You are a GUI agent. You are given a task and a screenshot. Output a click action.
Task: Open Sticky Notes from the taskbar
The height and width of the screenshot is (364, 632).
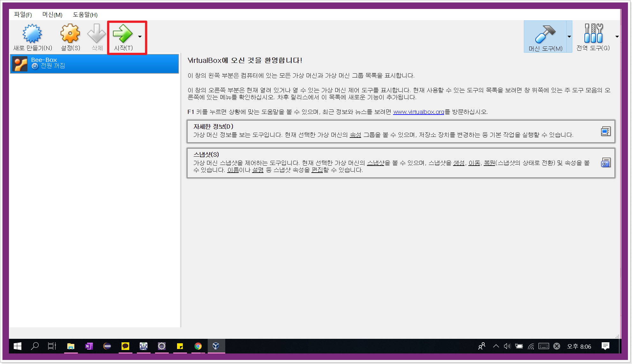180,346
